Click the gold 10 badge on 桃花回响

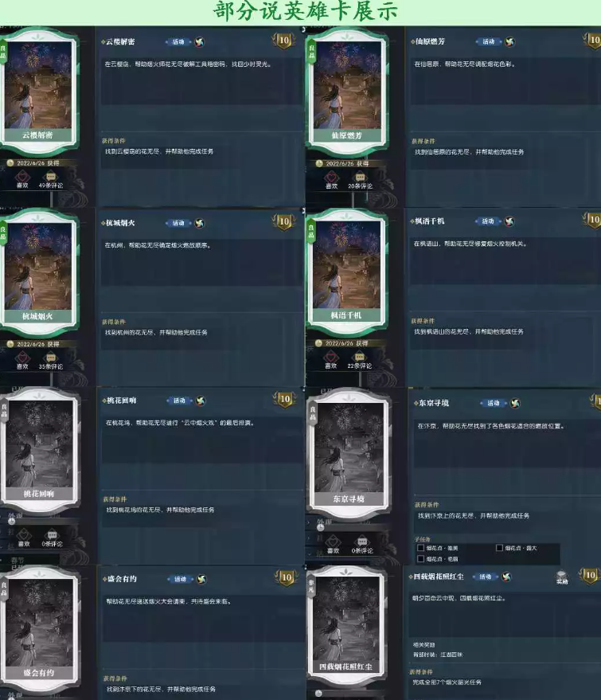[x=285, y=399]
